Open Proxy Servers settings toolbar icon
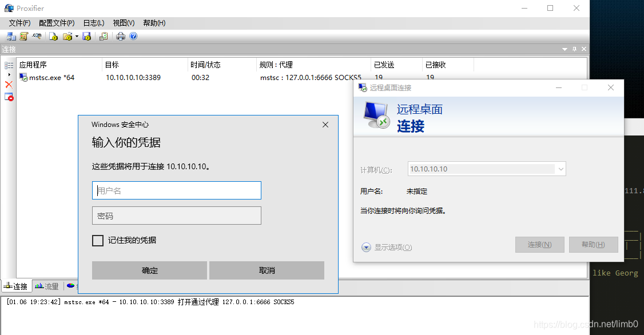Screen dimensions: 644x335 click(x=11, y=37)
